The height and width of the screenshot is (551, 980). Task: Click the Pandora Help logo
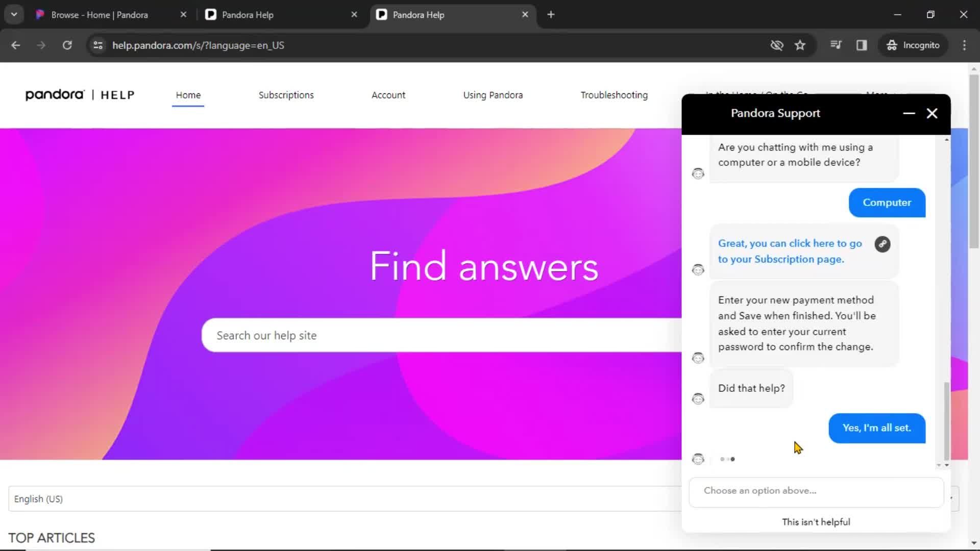click(80, 95)
